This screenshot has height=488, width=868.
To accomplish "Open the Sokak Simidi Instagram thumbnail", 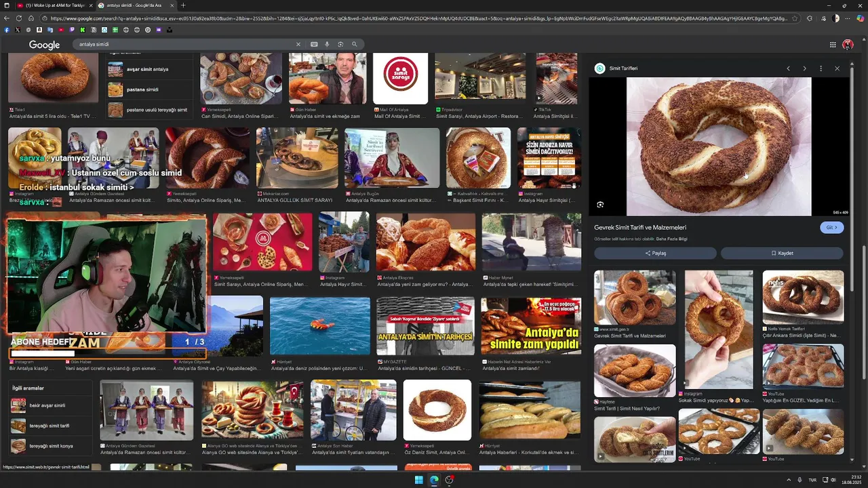I will pyautogui.click(x=719, y=329).
